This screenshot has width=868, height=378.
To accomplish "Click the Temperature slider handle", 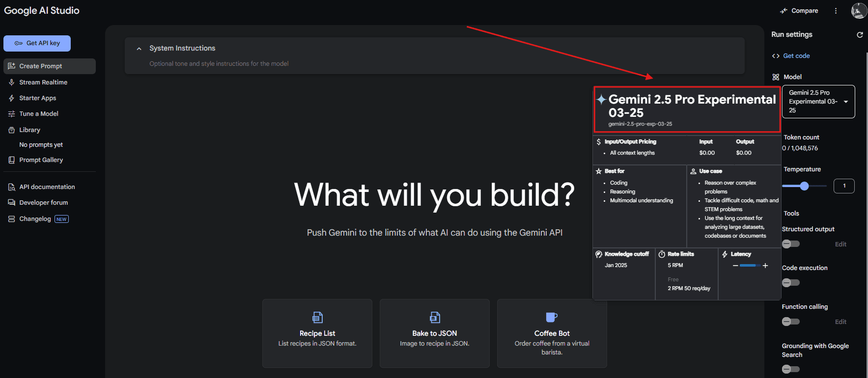I will point(804,186).
